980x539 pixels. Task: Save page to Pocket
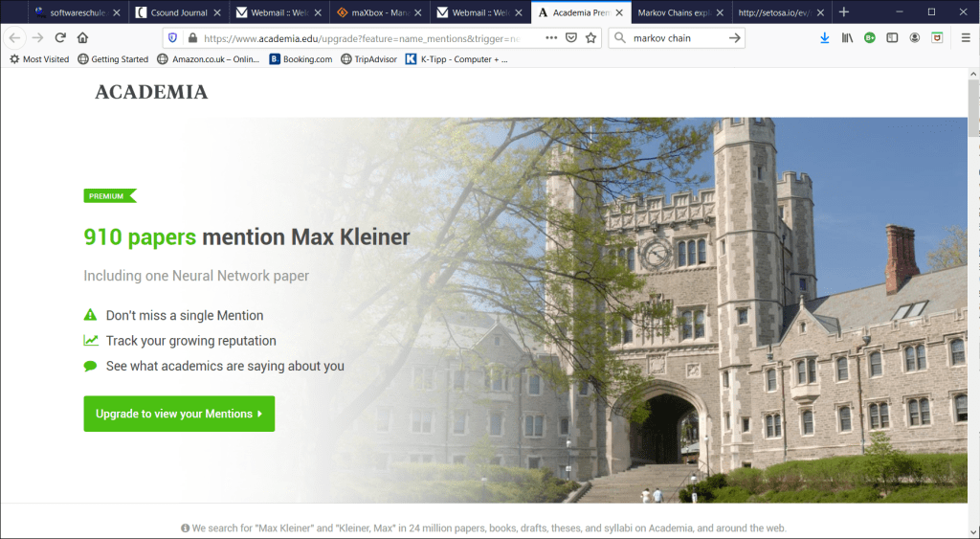coord(571,38)
